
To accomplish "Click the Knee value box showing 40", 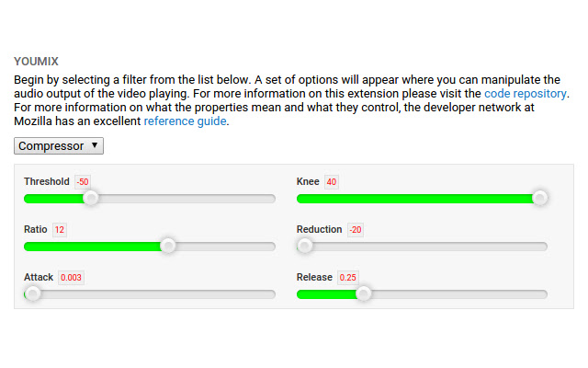I will click(x=332, y=182).
